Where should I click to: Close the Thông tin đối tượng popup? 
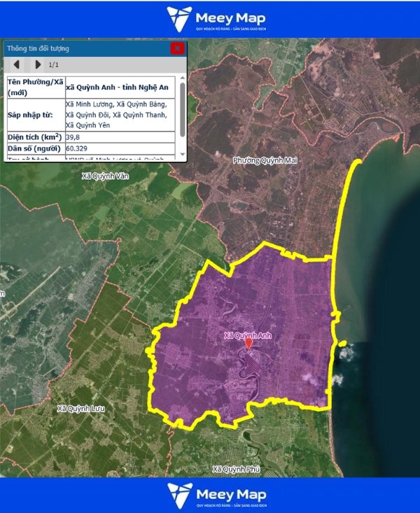point(177,48)
